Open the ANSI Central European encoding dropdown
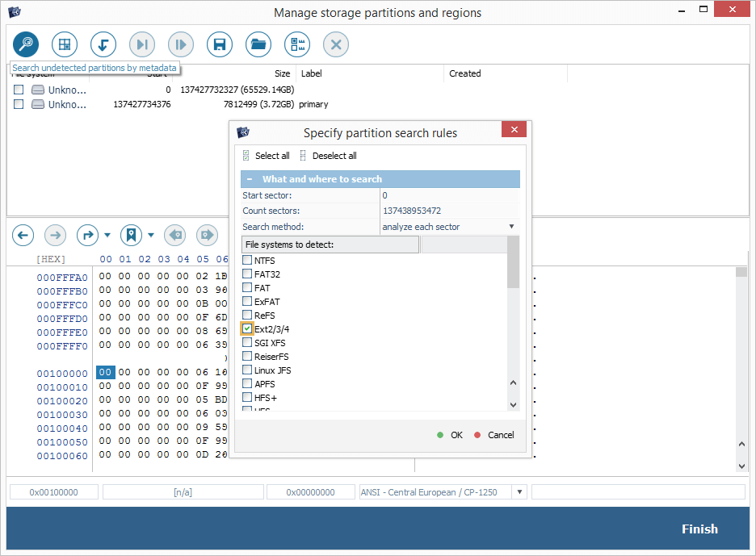 click(x=519, y=491)
